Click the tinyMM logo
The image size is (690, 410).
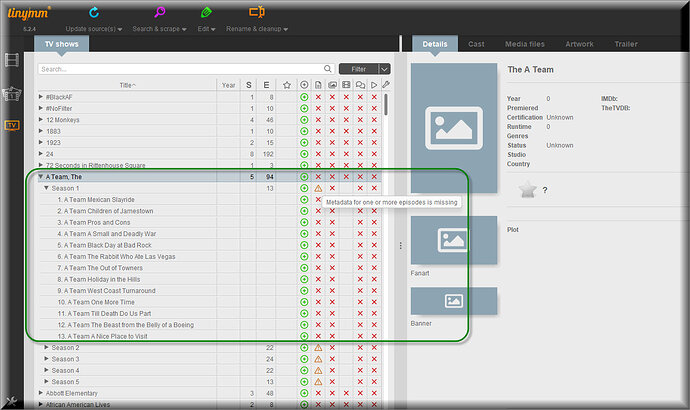point(28,13)
